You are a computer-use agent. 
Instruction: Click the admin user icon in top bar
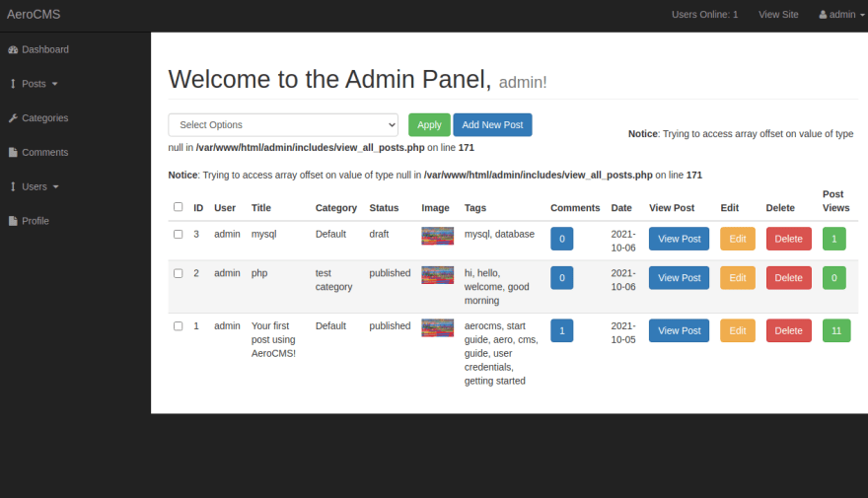(823, 15)
